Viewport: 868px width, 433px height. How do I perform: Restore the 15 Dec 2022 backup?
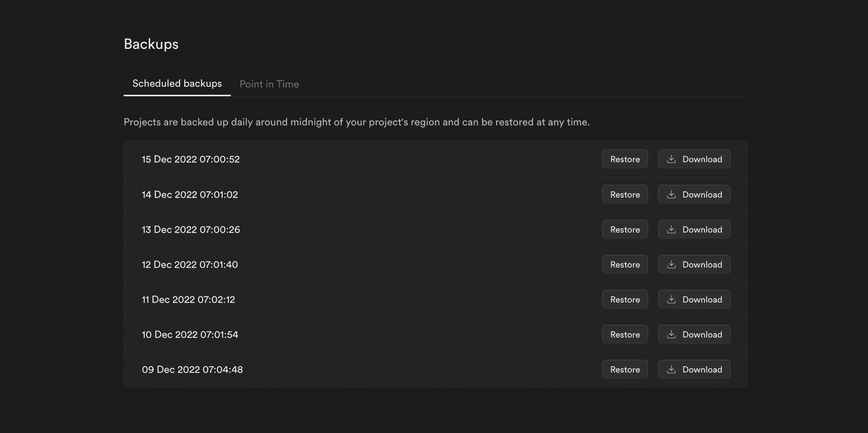coord(625,159)
